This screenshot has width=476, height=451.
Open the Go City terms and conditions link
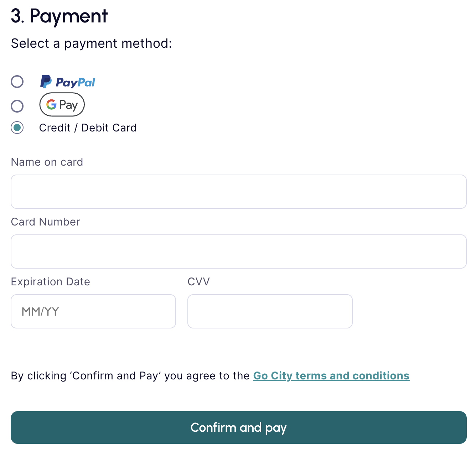coord(331,376)
